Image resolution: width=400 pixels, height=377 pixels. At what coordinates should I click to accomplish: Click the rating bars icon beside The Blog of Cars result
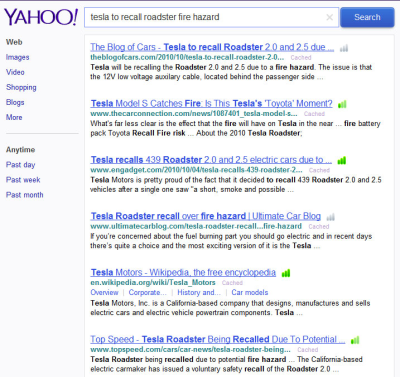point(344,48)
